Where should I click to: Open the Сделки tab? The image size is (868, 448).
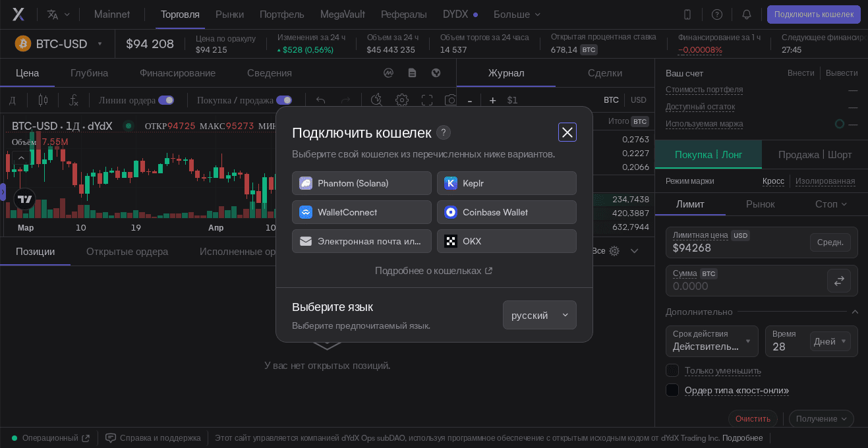[605, 72]
